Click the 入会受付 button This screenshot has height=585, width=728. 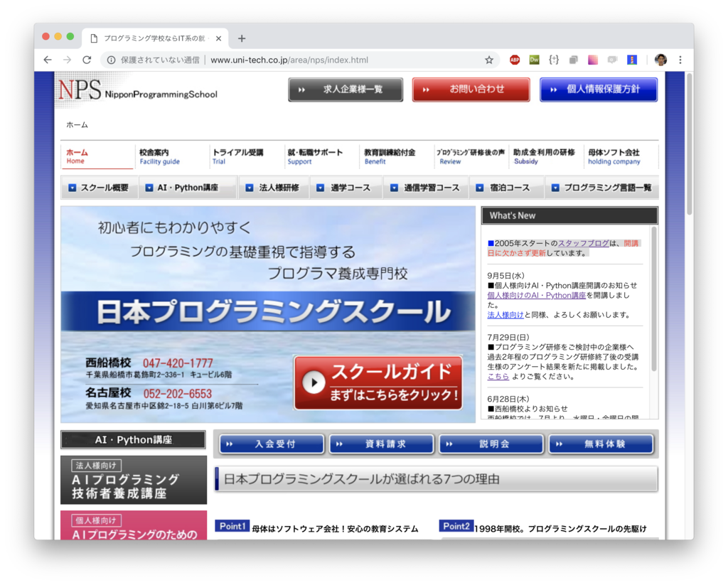point(272,444)
